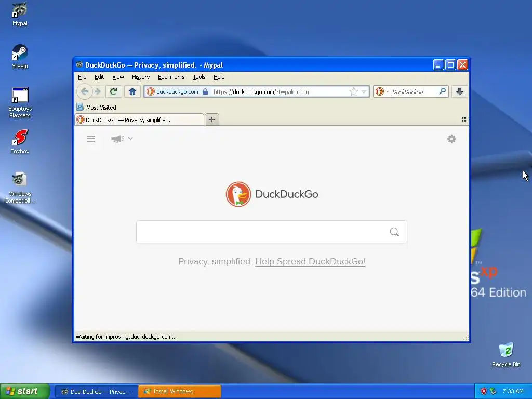The height and width of the screenshot is (399, 532).
Task: Click the URL text in address bar
Action: 261,92
